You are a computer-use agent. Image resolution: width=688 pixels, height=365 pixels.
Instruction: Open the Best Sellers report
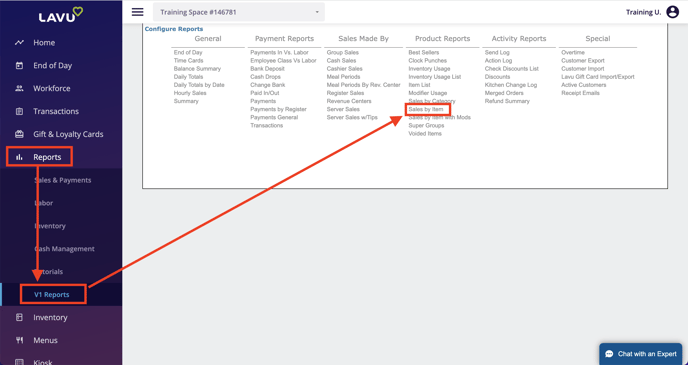[x=424, y=53]
